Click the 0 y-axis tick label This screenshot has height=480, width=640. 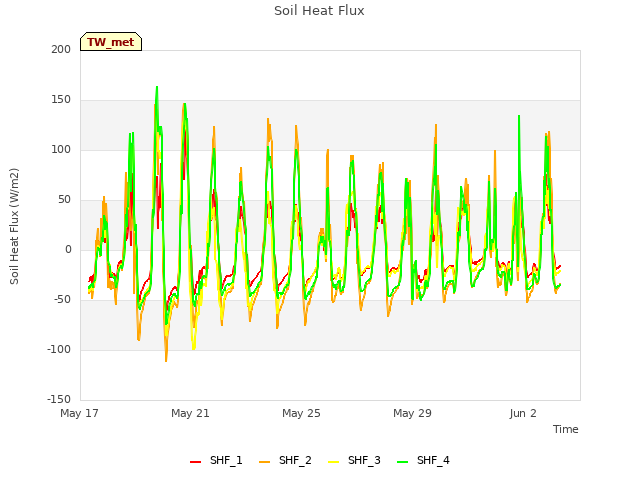(68, 250)
